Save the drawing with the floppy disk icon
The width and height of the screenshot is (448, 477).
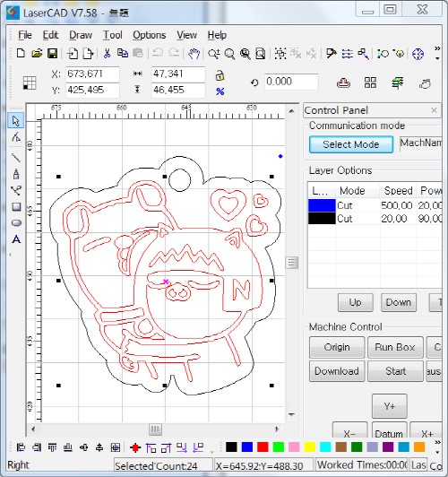tap(52, 54)
